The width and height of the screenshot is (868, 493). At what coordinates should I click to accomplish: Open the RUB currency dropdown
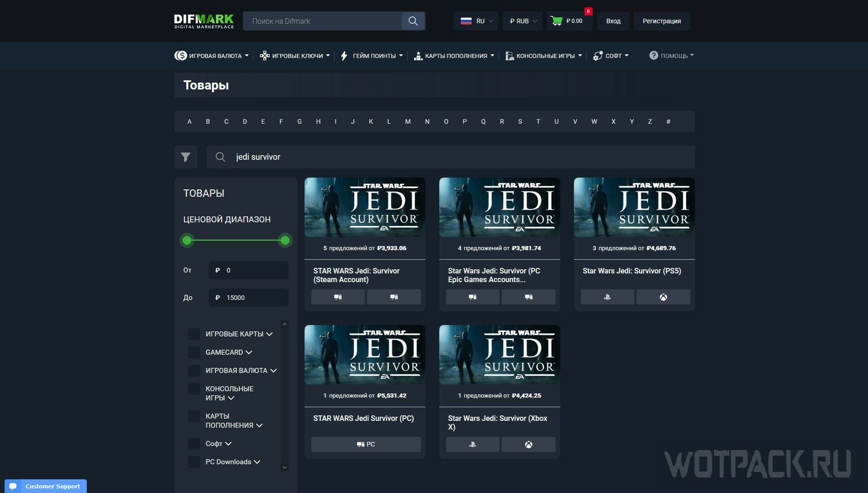pos(522,21)
